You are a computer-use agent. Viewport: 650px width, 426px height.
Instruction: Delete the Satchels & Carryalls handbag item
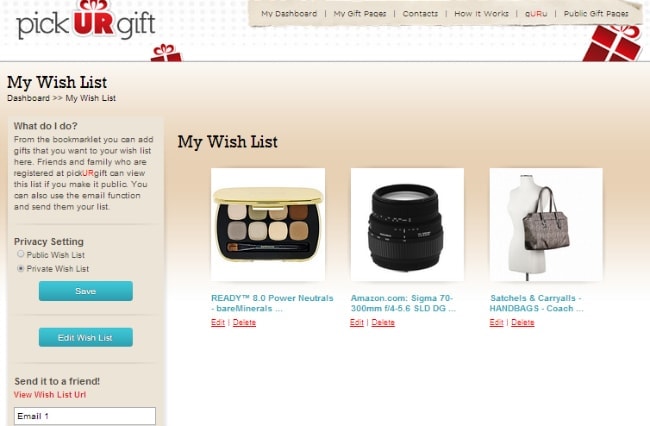tap(523, 322)
